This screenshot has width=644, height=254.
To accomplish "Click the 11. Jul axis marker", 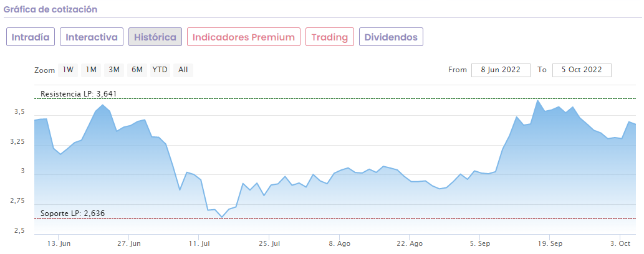I will pyautogui.click(x=198, y=243).
